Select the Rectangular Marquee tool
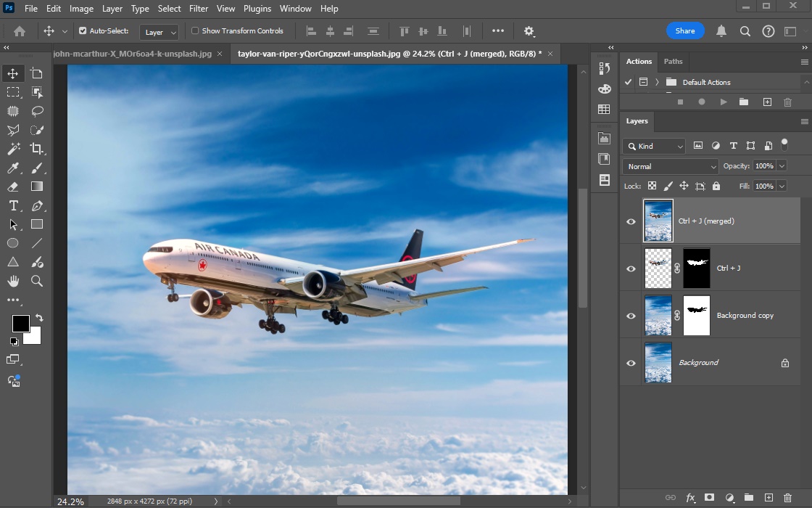This screenshot has width=812, height=508. coord(13,92)
